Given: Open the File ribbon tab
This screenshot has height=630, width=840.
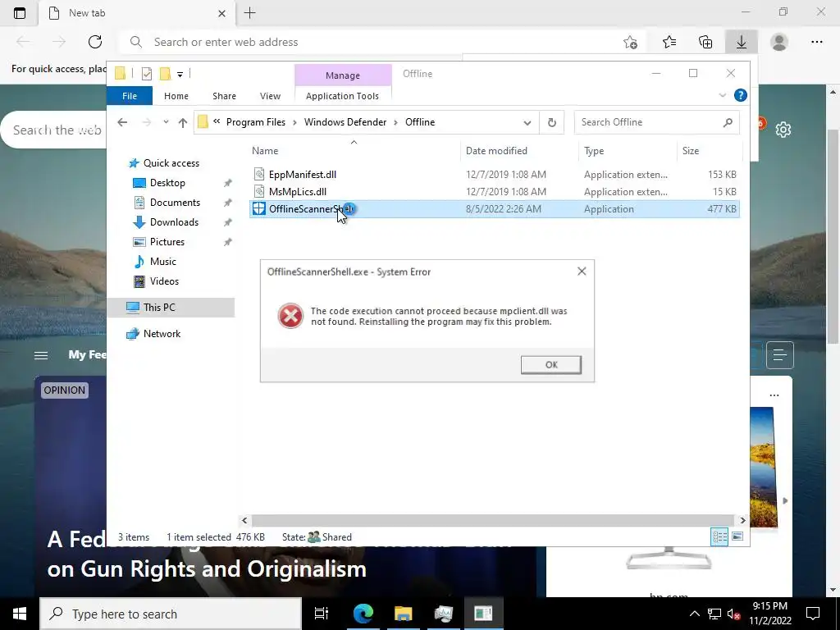Looking at the screenshot, I should [130, 96].
